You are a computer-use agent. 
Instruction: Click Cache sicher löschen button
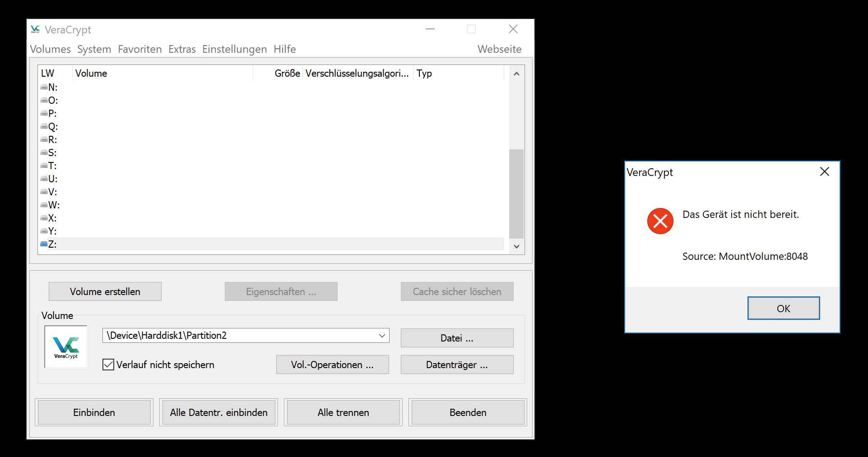[x=457, y=291]
